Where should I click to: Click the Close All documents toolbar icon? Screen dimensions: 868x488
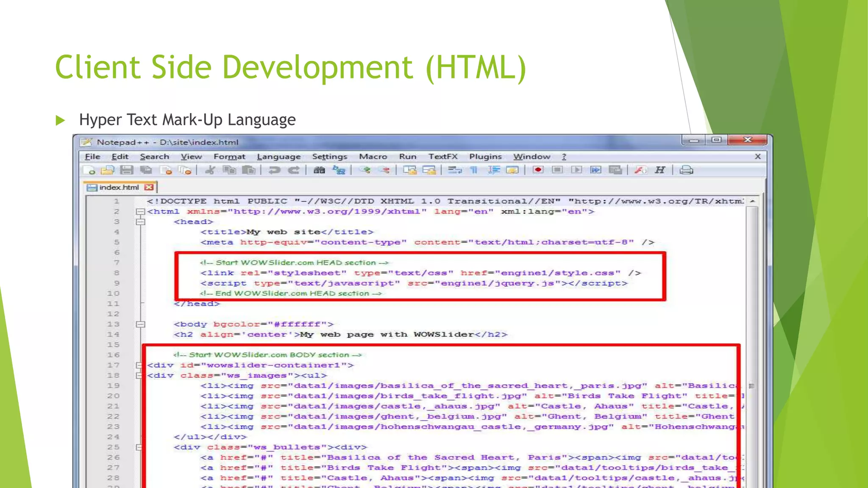click(185, 170)
